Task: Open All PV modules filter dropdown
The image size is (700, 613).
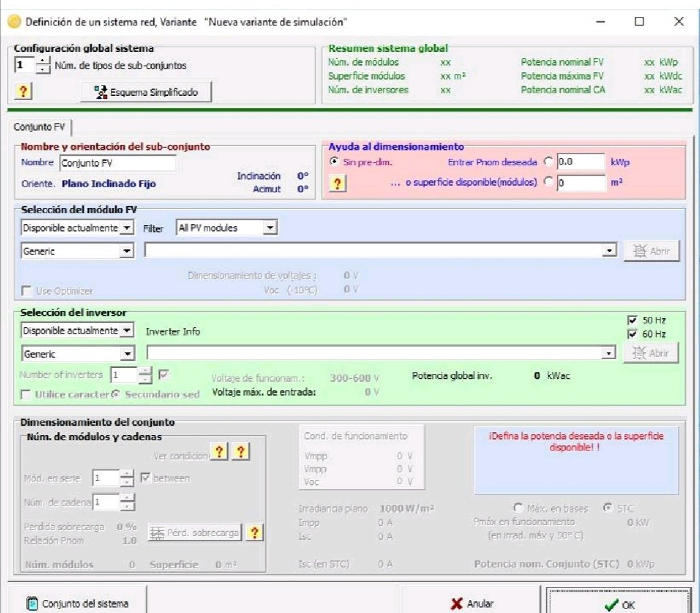Action: click(x=270, y=227)
